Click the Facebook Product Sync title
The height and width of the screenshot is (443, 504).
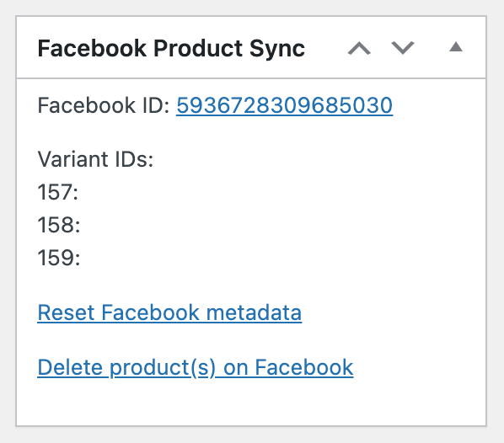click(171, 49)
